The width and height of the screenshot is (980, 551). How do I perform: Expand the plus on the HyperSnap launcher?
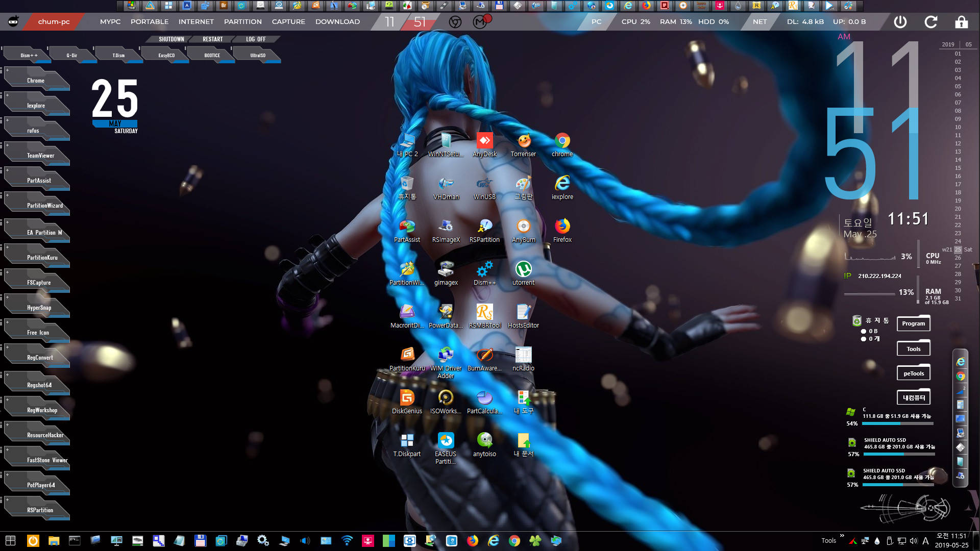click(7, 297)
